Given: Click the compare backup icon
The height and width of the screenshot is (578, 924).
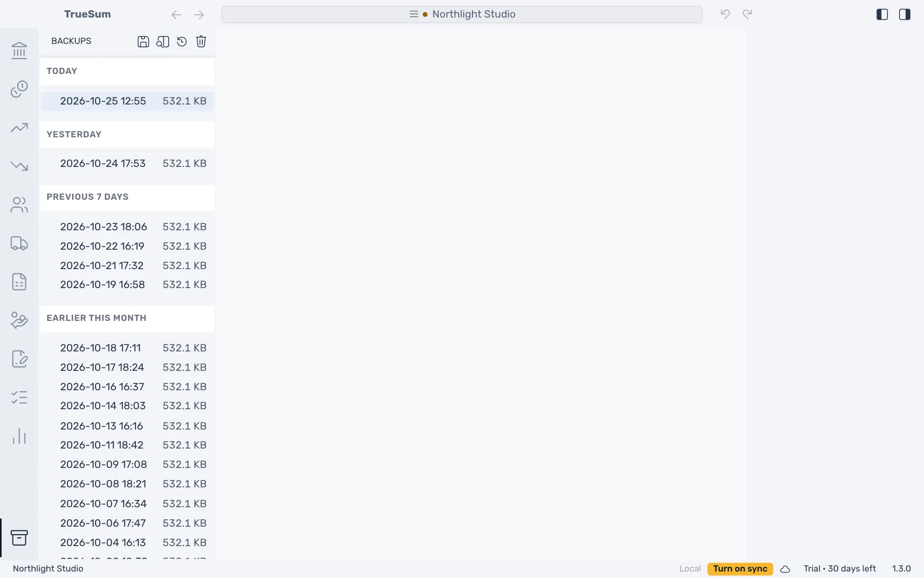Looking at the screenshot, I should click(163, 42).
